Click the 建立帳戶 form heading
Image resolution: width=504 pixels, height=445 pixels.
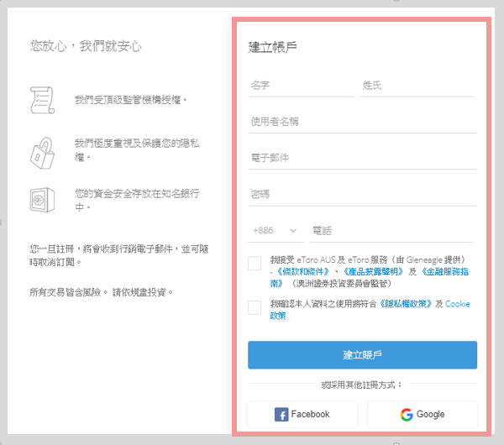272,47
